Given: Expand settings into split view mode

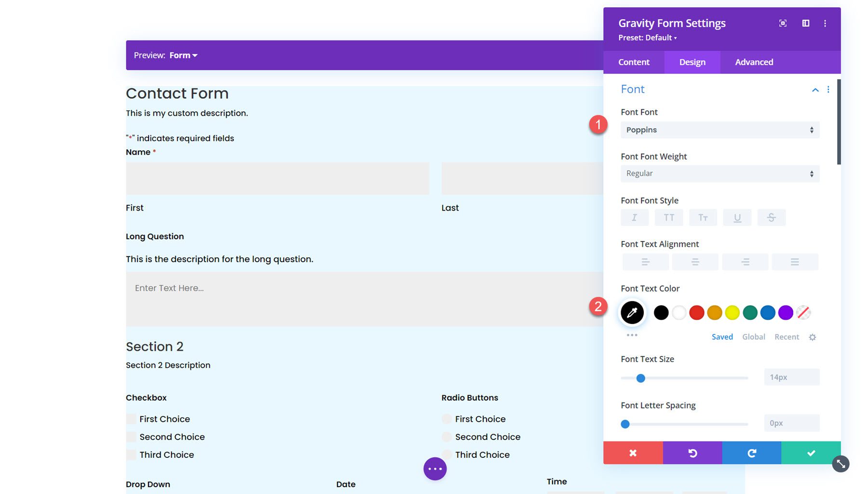Looking at the screenshot, I should tap(805, 23).
